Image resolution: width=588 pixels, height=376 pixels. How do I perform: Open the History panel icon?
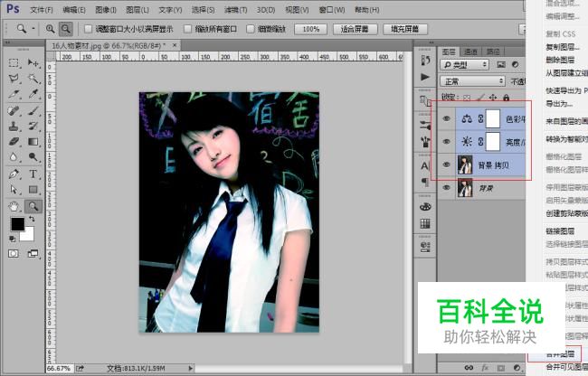tap(425, 61)
